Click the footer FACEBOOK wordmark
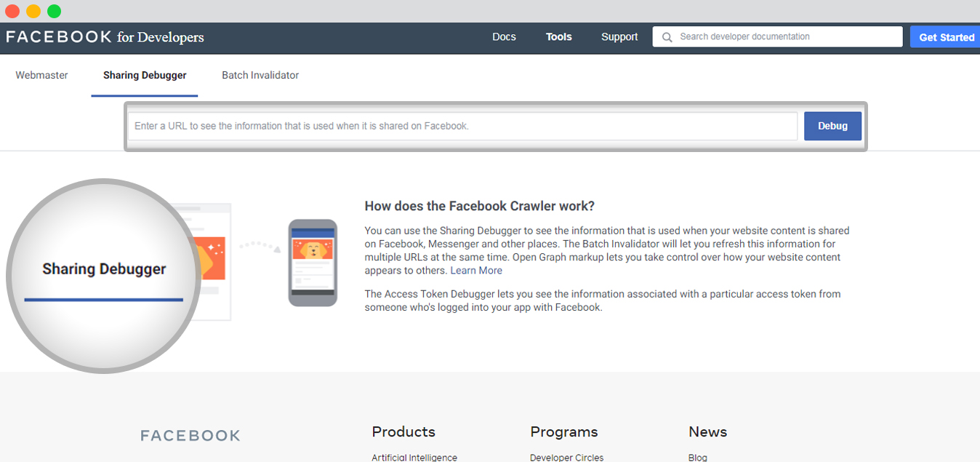Image resolution: width=980 pixels, height=462 pixels. click(190, 436)
